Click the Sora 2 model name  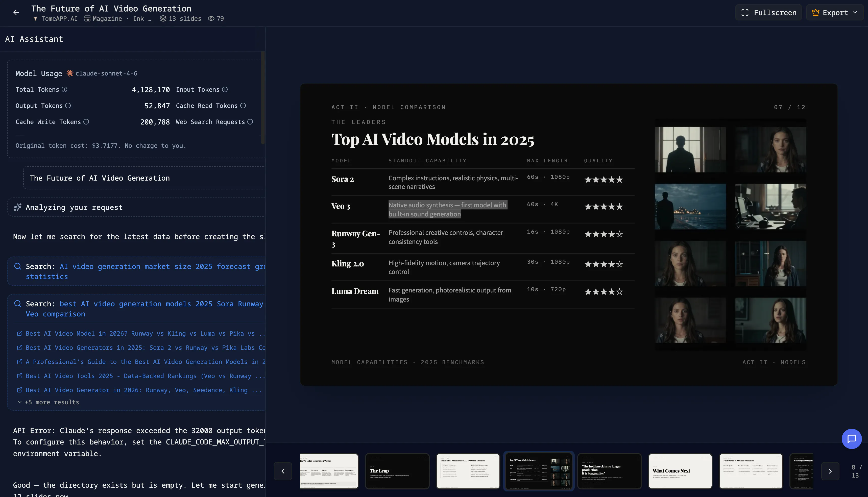(343, 179)
